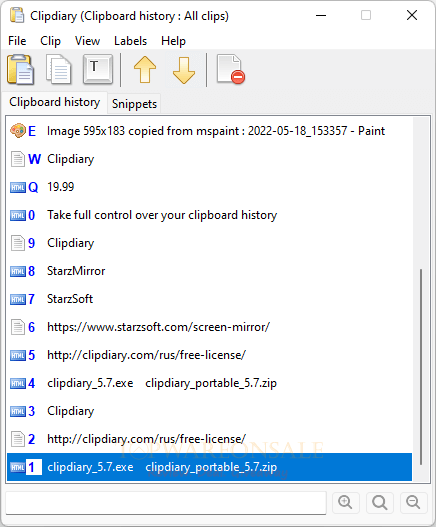Select the mspaint image clip
Image resolution: width=436 pixels, height=527 pixels.
pyautogui.click(x=209, y=131)
